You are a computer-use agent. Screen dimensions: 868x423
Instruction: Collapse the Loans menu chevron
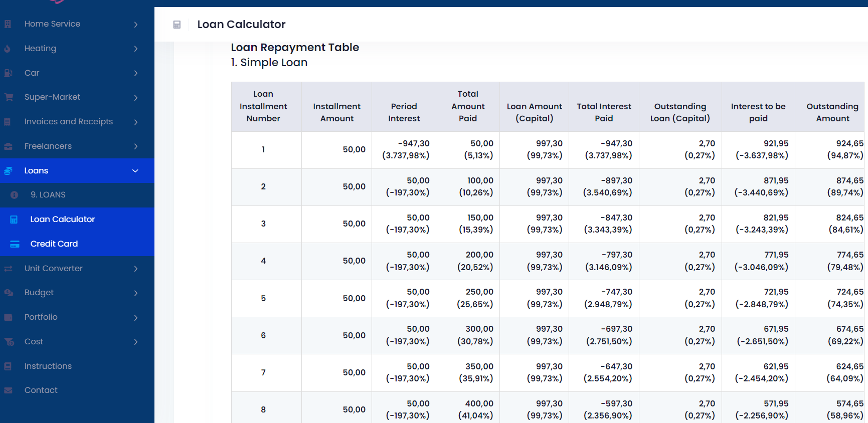click(x=135, y=171)
